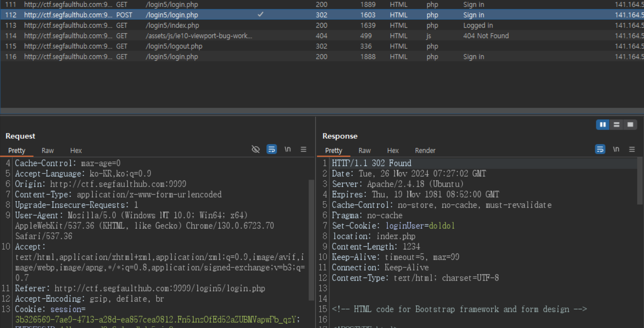Select history row 112 POST /login5/login.php

point(322,14)
